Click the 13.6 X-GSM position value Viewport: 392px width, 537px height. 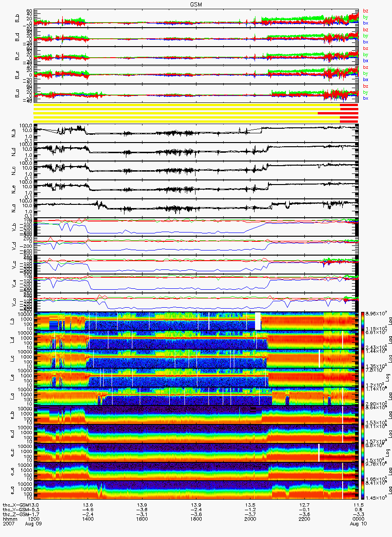88,505
